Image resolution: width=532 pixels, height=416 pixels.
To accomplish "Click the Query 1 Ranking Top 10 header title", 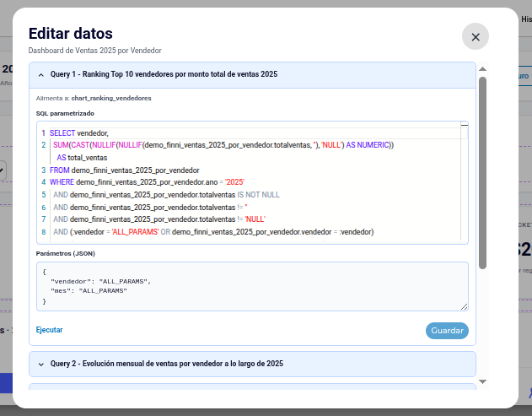I will click(x=164, y=74).
